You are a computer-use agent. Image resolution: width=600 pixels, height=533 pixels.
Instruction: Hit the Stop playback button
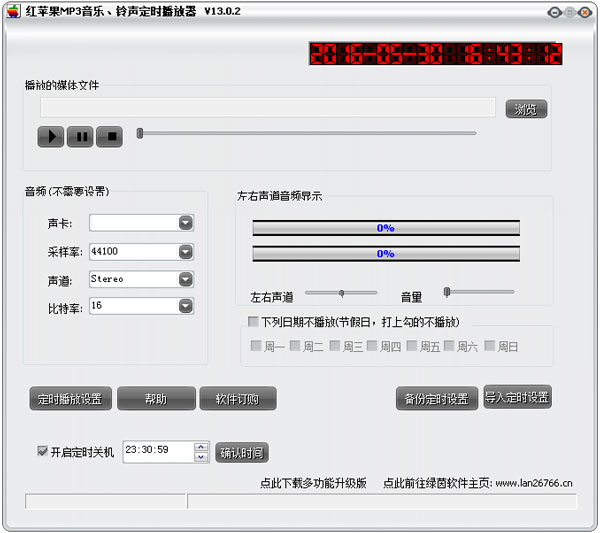(x=110, y=136)
